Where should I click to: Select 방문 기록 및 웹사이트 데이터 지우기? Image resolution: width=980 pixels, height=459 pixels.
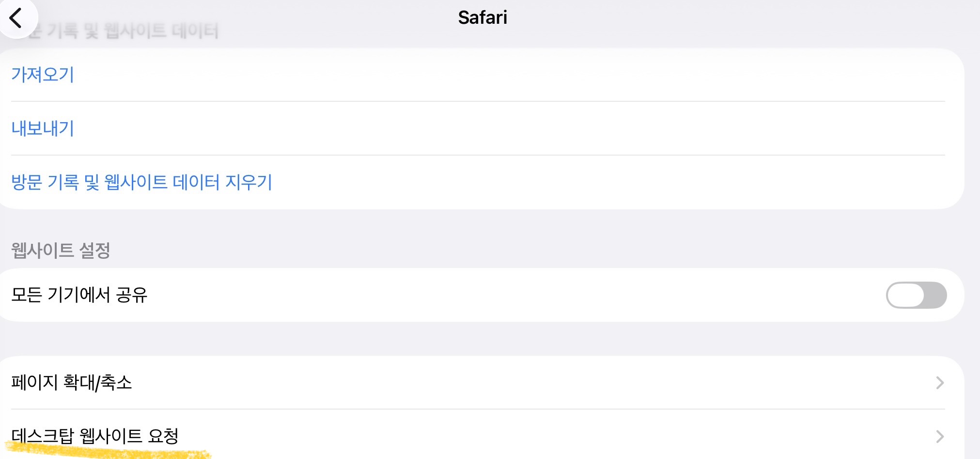point(141,182)
